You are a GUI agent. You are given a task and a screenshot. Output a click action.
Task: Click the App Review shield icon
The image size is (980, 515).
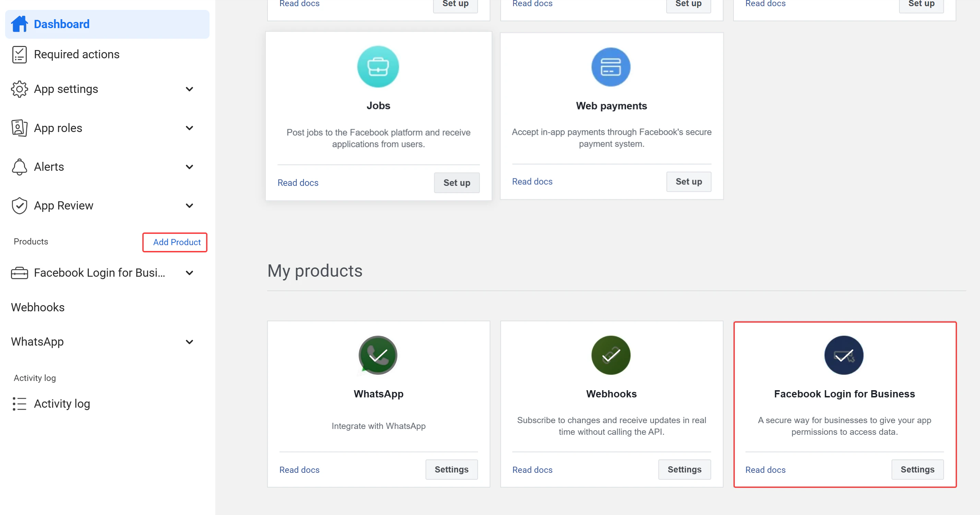coord(20,205)
